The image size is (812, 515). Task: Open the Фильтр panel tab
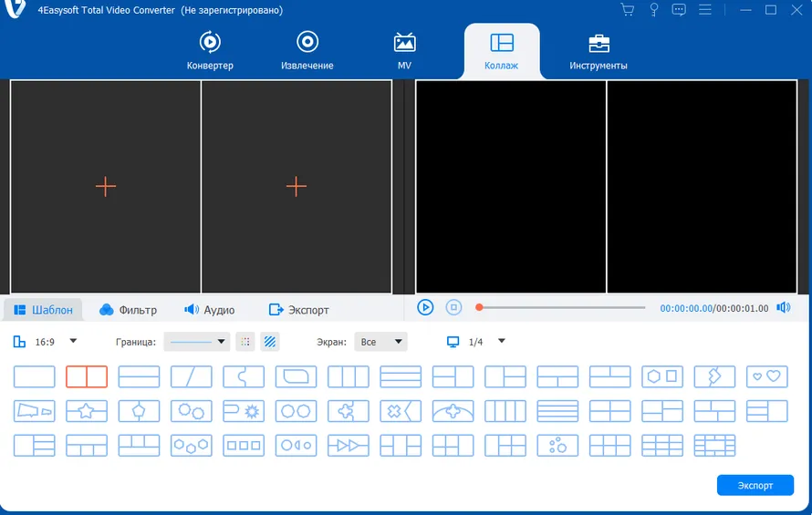click(128, 310)
